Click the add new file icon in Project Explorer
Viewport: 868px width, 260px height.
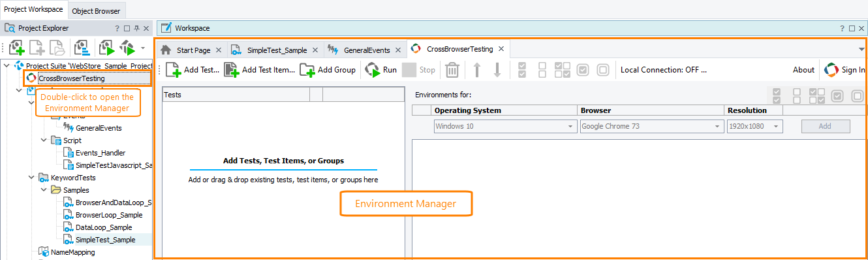tap(37, 48)
